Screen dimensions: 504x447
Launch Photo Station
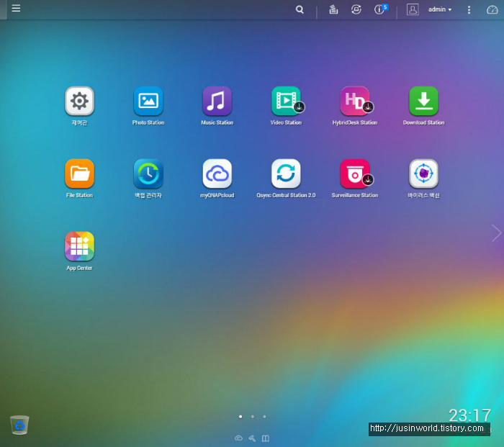(148, 101)
